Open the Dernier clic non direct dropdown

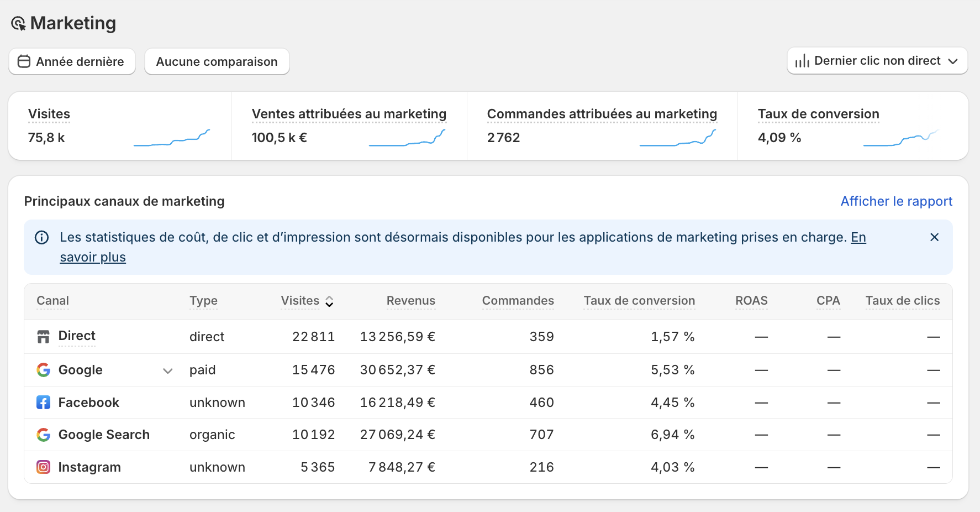click(877, 61)
